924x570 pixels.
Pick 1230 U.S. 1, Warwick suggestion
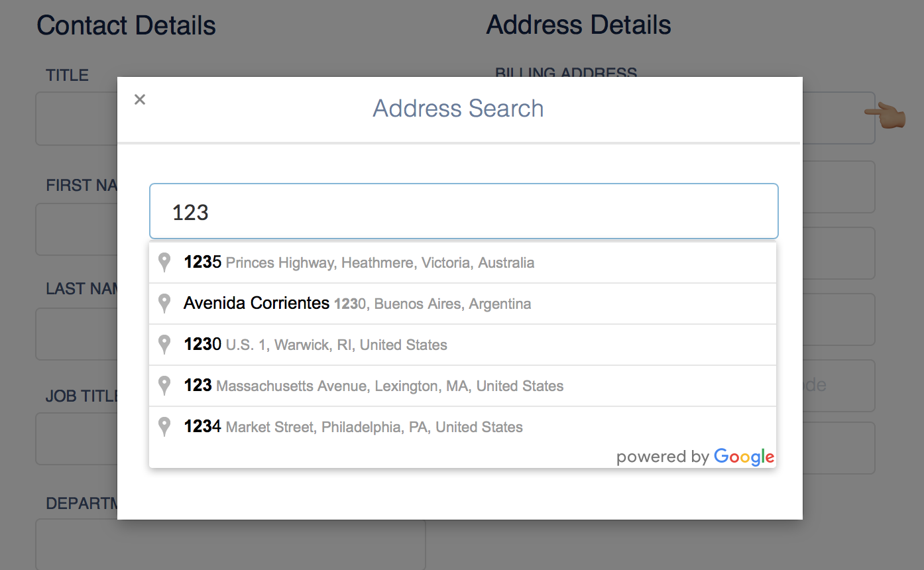[x=316, y=345]
